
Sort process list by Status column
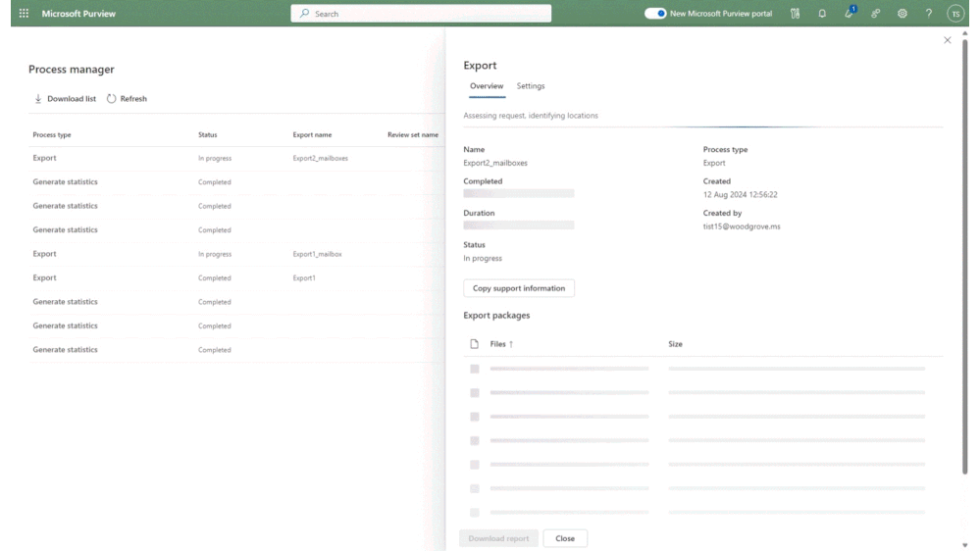point(208,135)
